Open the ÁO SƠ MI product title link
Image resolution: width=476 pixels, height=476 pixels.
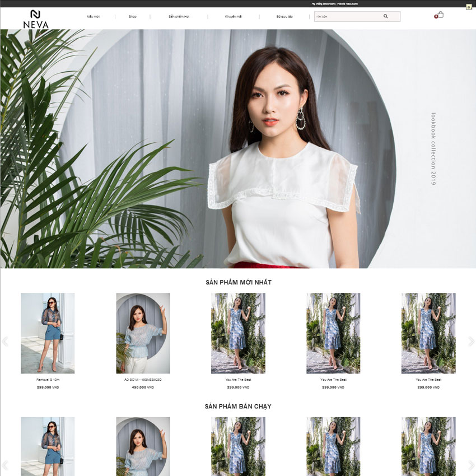(x=143, y=380)
